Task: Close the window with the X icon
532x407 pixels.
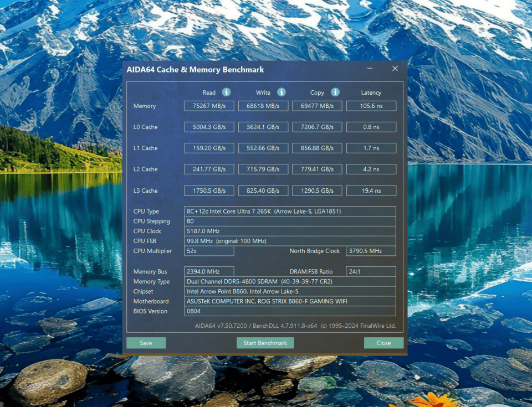Action: pos(395,69)
